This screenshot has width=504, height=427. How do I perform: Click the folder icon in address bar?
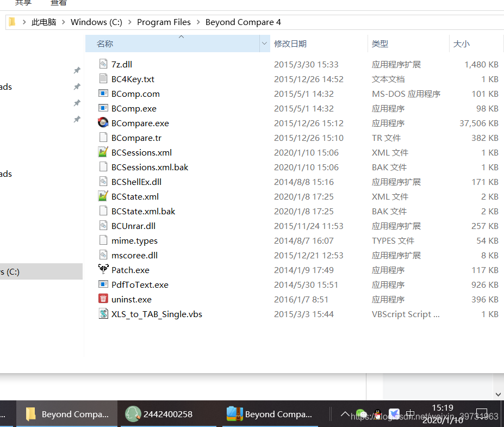click(12, 22)
